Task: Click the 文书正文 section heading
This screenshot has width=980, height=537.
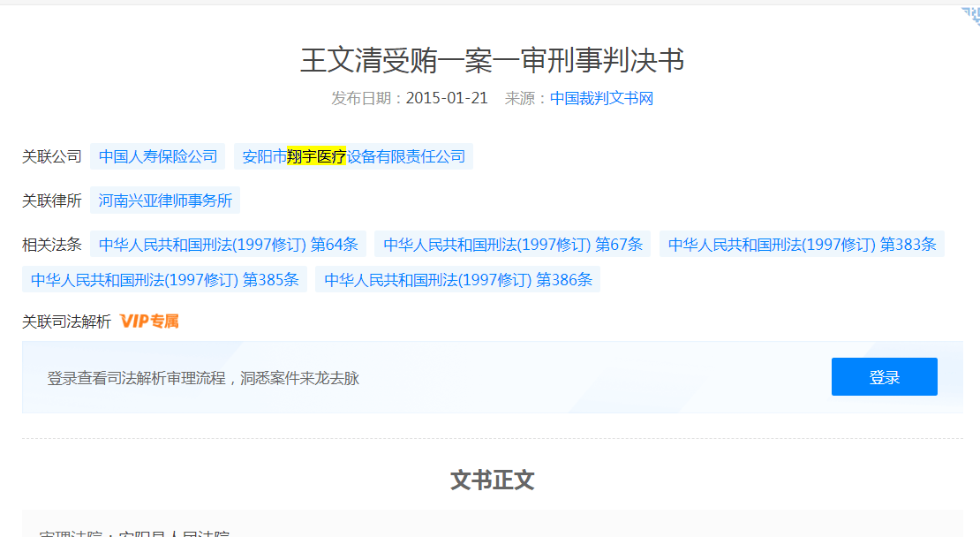Action: 492,480
